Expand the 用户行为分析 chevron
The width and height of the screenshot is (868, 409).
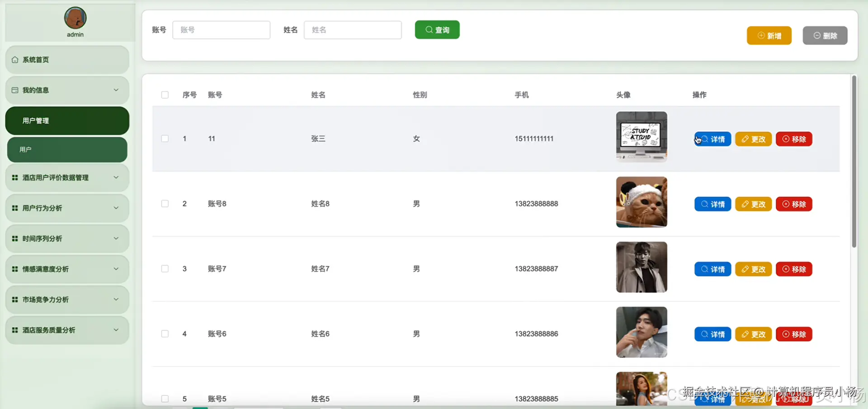116,208
